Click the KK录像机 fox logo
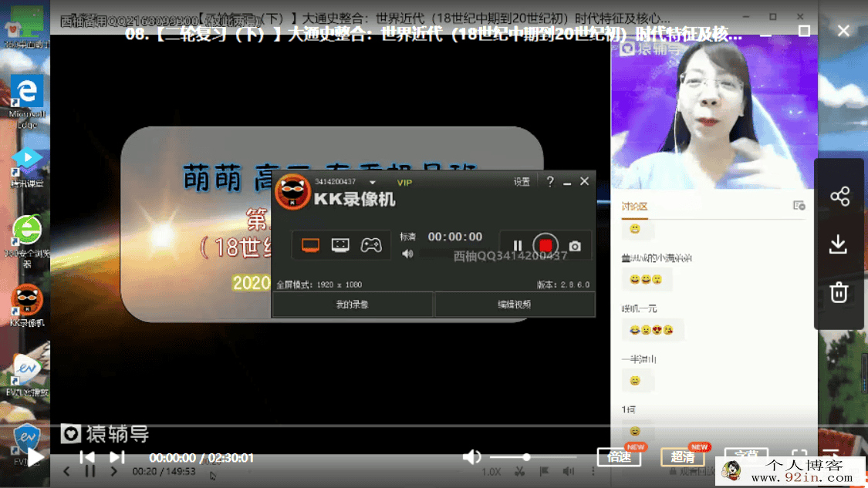The height and width of the screenshot is (488, 868). coord(292,191)
